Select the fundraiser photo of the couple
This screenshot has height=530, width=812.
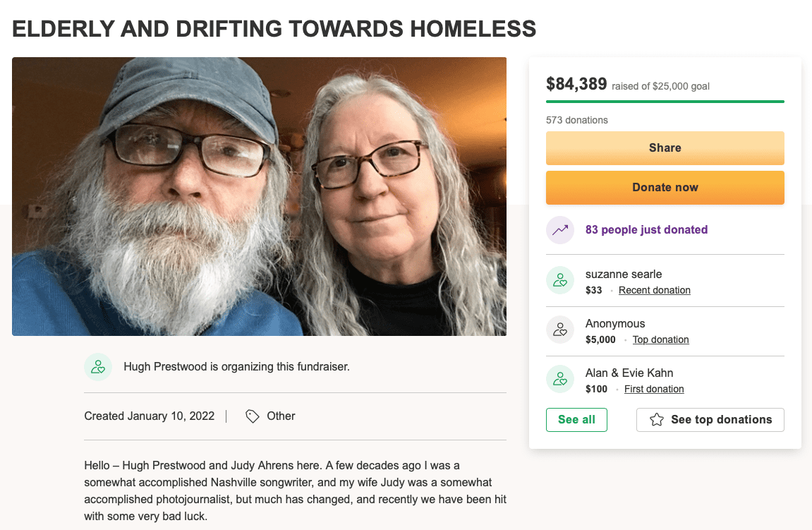point(258,195)
